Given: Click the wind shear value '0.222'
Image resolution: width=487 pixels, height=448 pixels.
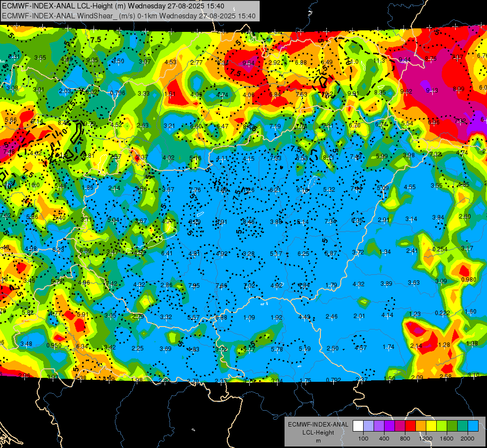Looking at the screenshot, I should tap(442, 313).
